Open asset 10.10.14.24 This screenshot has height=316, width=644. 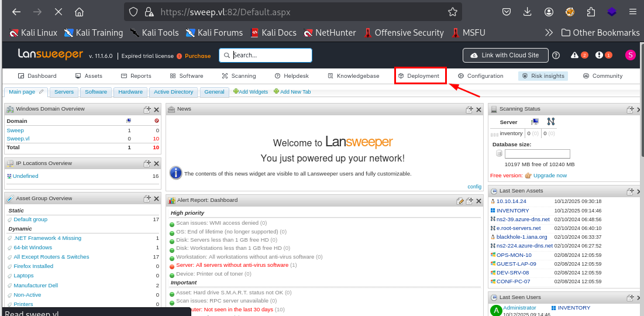(x=511, y=201)
